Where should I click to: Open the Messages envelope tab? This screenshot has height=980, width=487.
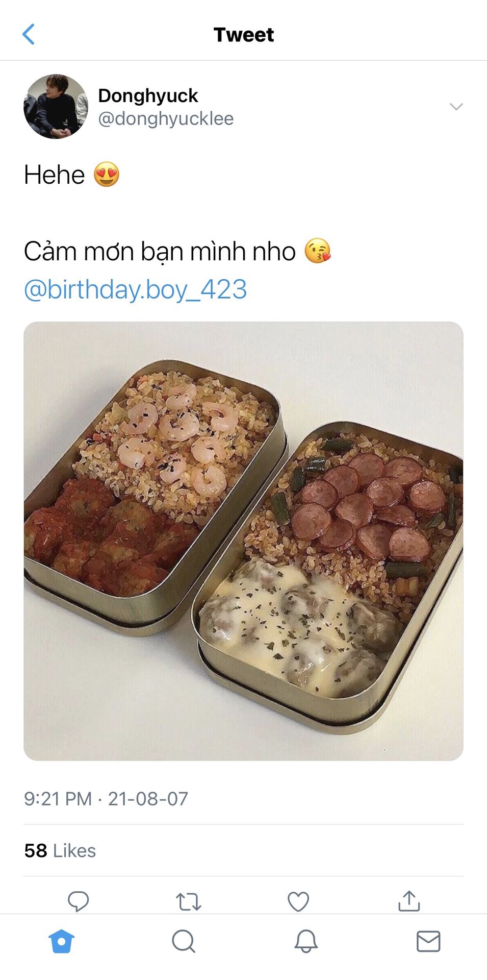pos(428,941)
